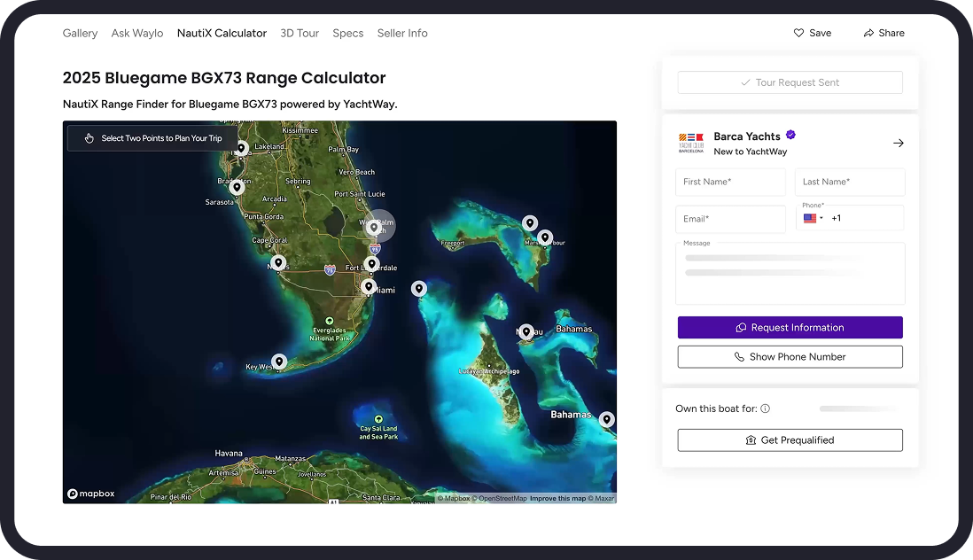Click Select Two Points to Plan Your Trip

point(152,138)
